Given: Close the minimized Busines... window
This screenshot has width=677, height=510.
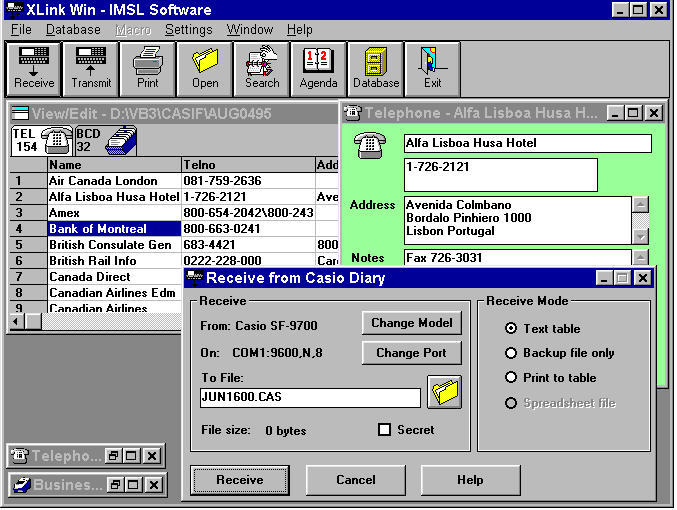Looking at the screenshot, I should point(154,485).
